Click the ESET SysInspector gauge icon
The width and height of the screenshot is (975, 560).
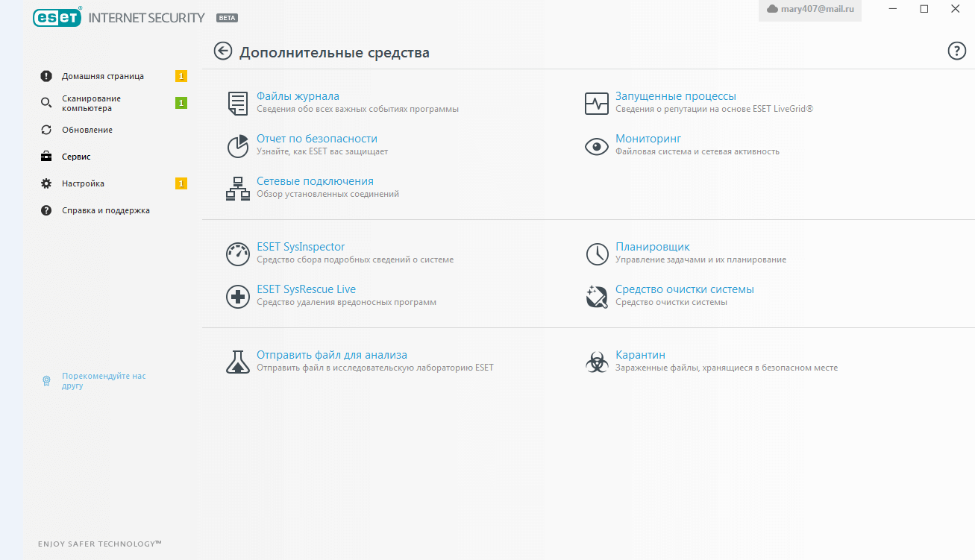pos(237,254)
